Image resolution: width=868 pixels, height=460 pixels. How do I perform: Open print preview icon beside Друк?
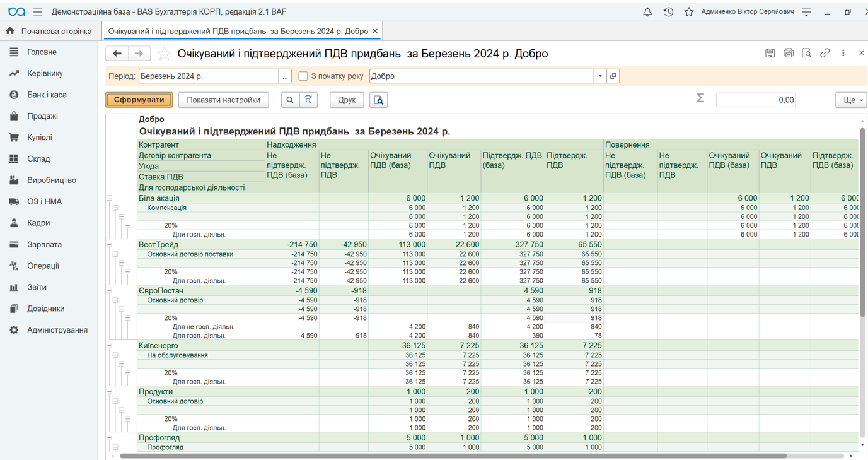[x=379, y=100]
